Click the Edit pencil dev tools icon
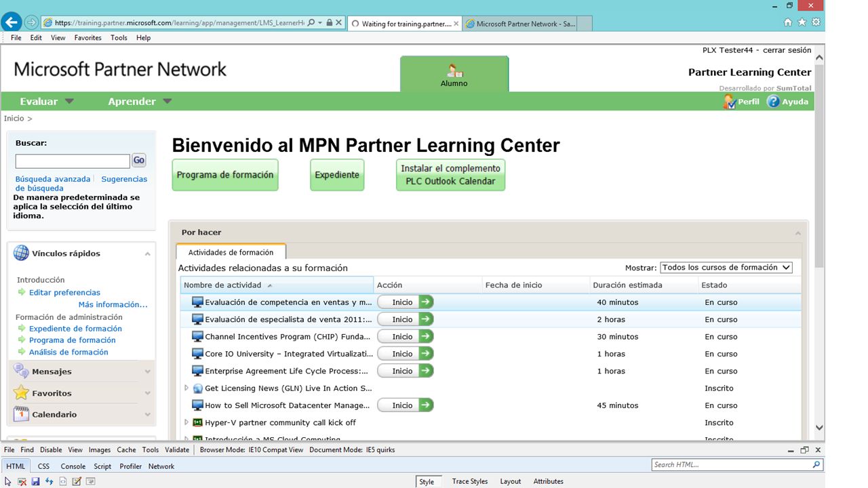 [77, 481]
